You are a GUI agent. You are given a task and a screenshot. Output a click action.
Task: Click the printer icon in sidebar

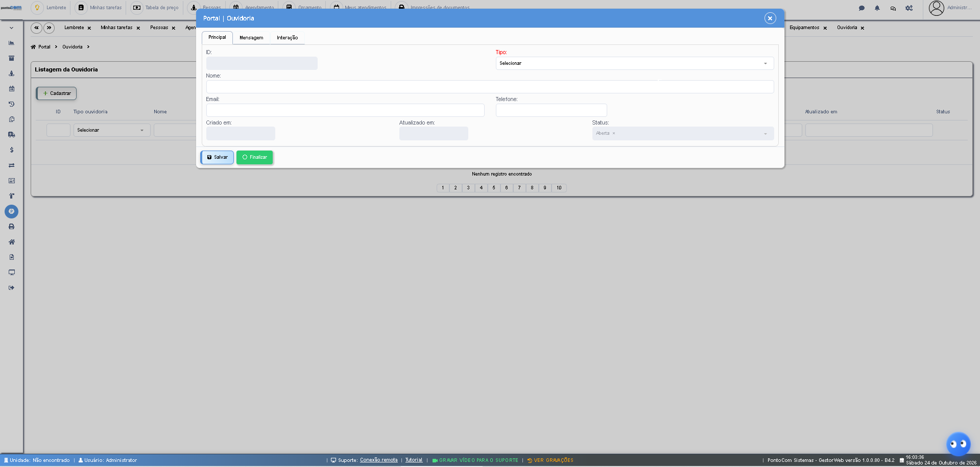(12, 227)
